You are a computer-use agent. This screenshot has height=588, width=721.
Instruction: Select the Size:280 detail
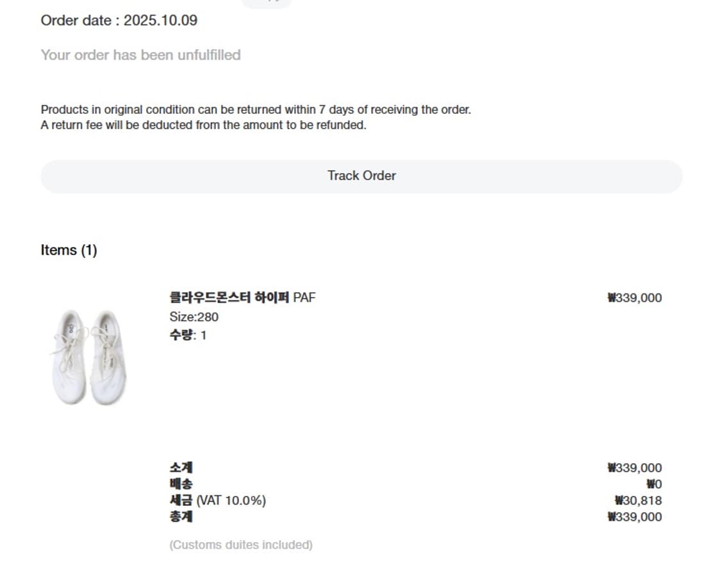tap(194, 316)
